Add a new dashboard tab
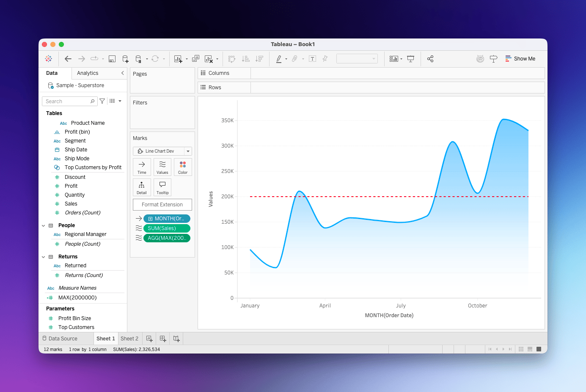The image size is (586, 392). pos(163,339)
